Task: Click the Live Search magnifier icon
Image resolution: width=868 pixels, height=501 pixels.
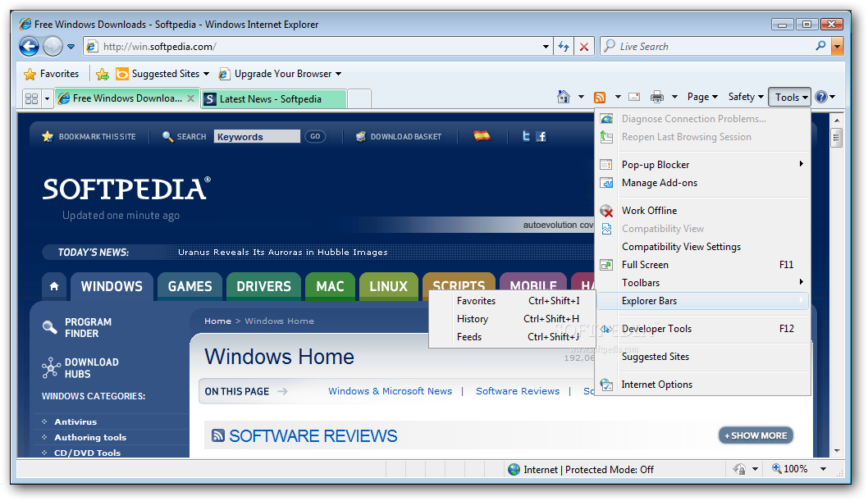Action: pos(821,46)
